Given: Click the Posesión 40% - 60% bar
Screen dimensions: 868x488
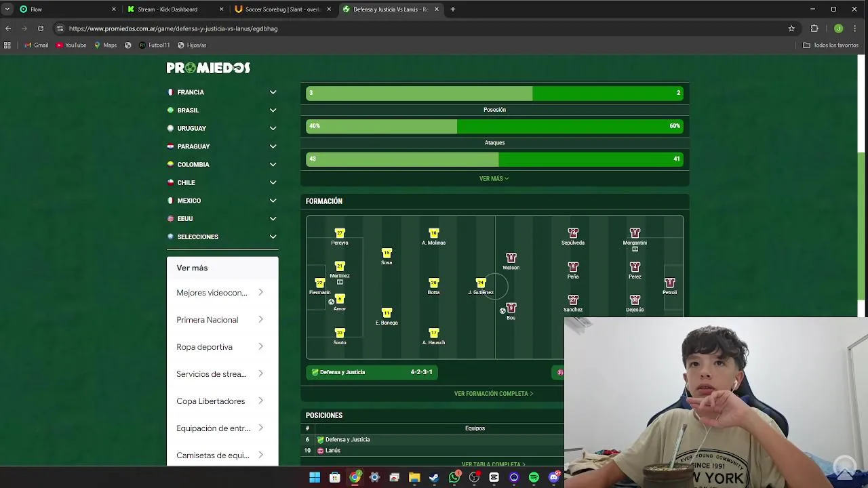Looking at the screenshot, I should [x=494, y=126].
